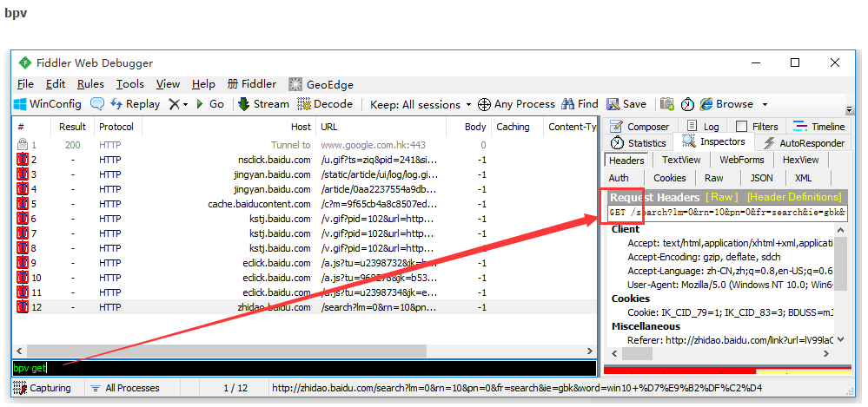Open WinConfig from the toolbar
868x407 pixels.
[x=48, y=104]
